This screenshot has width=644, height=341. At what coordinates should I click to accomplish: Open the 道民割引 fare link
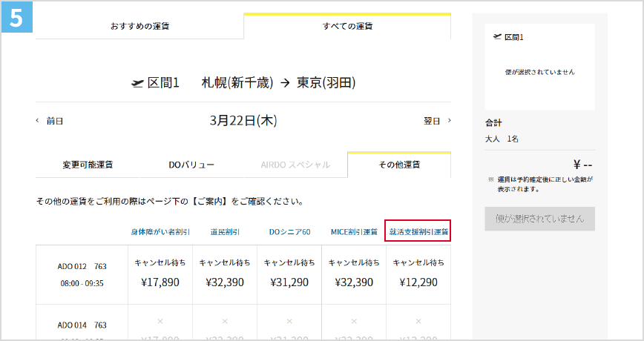(225, 232)
